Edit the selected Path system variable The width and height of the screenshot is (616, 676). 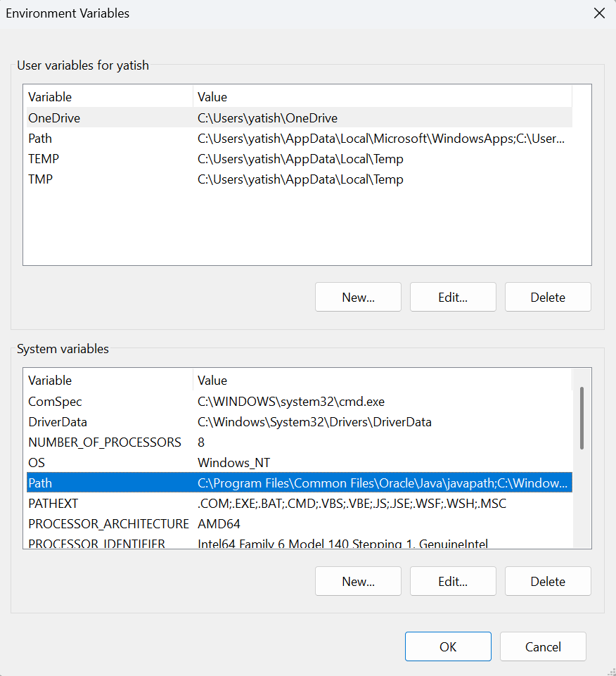point(452,580)
